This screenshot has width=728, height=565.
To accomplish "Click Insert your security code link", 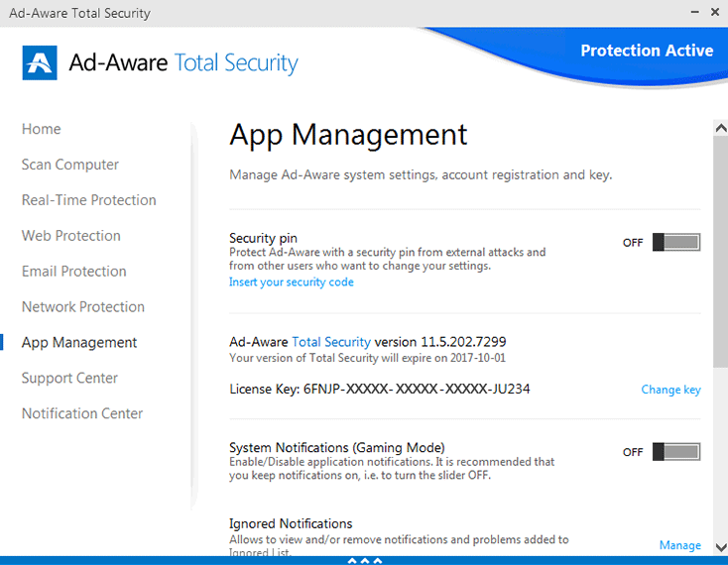I will tap(291, 282).
